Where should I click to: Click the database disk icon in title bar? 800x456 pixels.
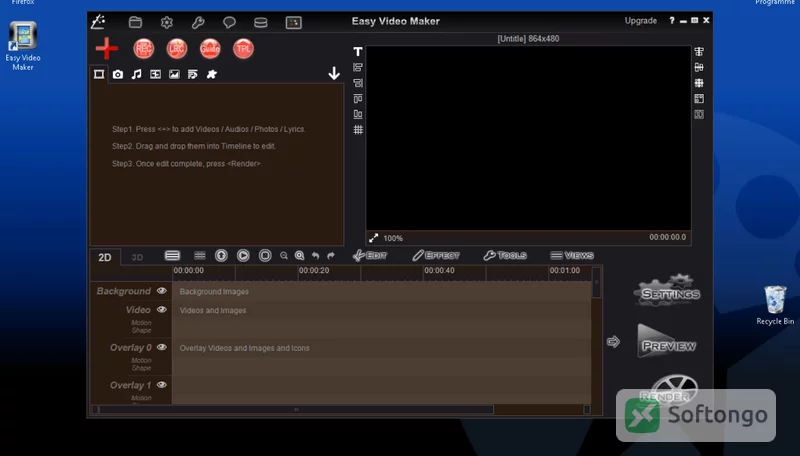click(x=261, y=22)
